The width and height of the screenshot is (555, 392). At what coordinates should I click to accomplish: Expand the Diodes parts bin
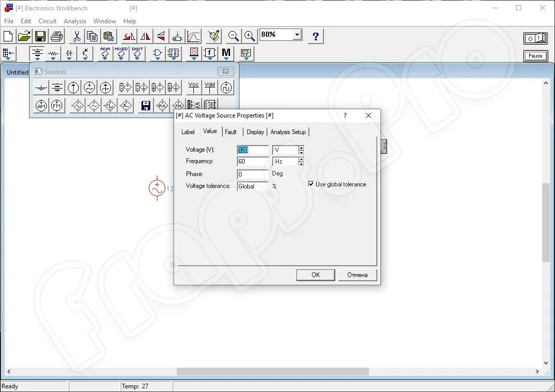coord(69,54)
